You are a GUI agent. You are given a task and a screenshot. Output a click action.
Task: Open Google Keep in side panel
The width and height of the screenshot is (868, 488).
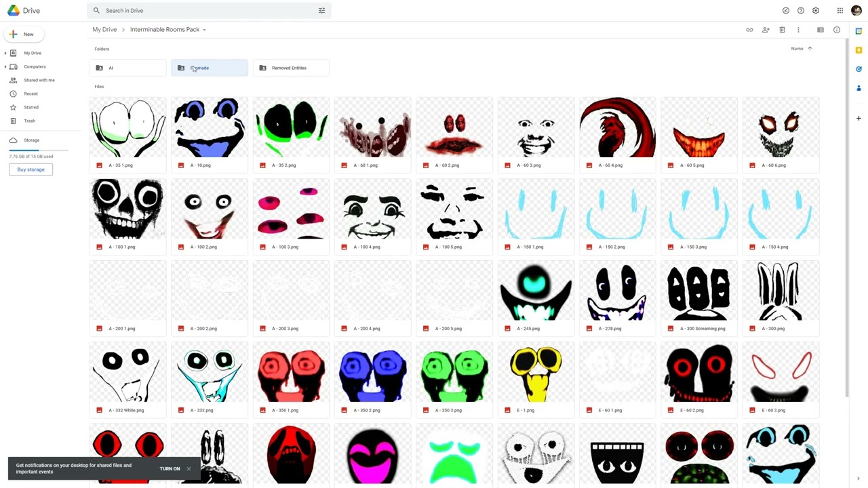point(859,50)
